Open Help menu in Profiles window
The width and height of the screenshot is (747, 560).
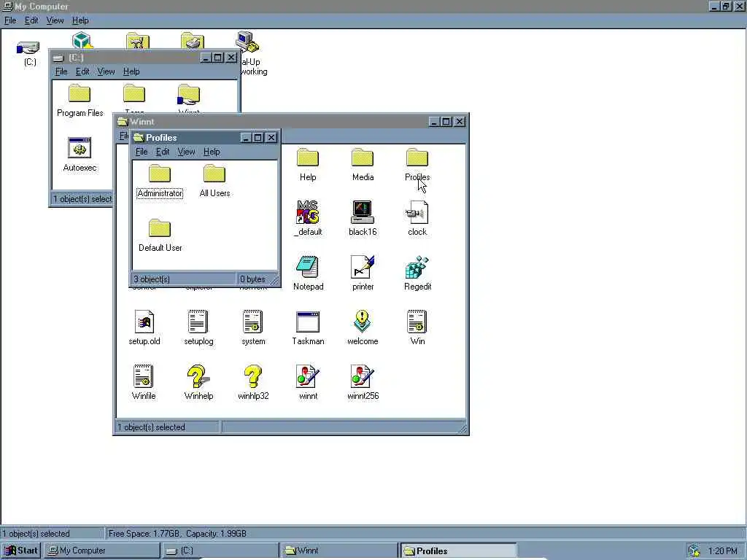212,152
